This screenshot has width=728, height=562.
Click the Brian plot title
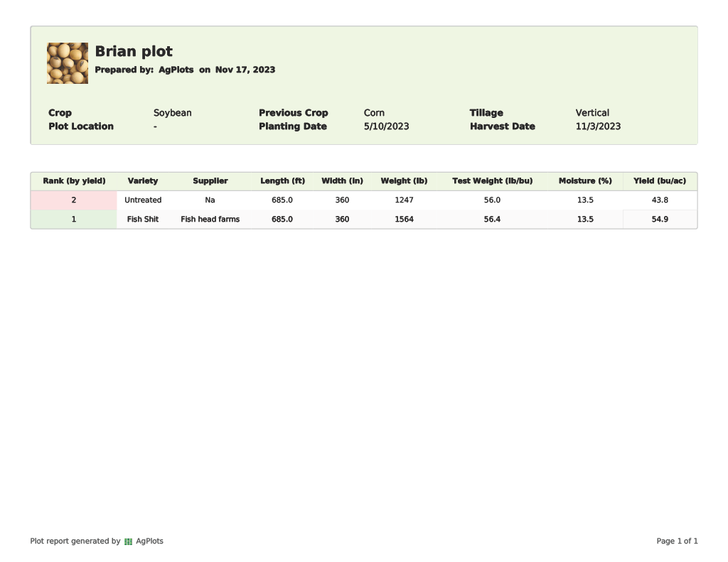tap(134, 52)
